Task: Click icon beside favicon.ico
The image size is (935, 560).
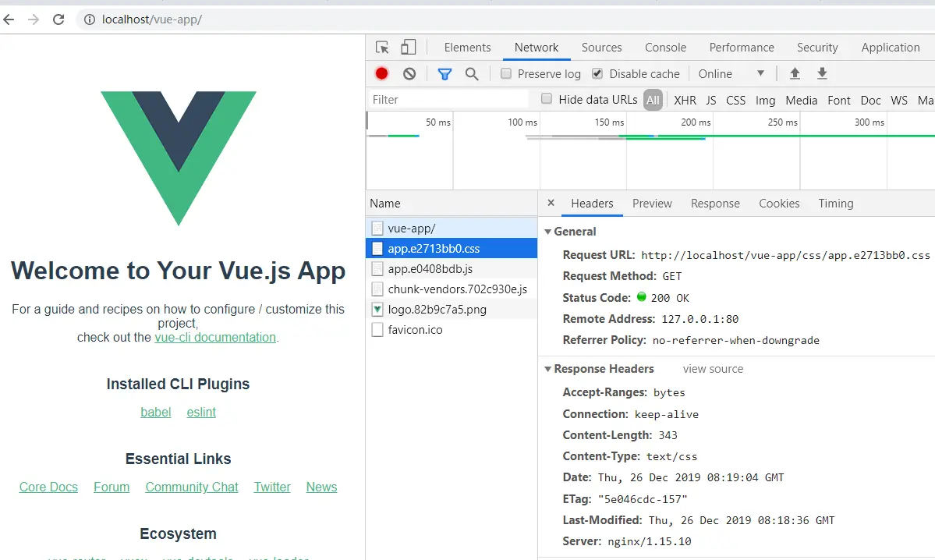Action: 377,330
